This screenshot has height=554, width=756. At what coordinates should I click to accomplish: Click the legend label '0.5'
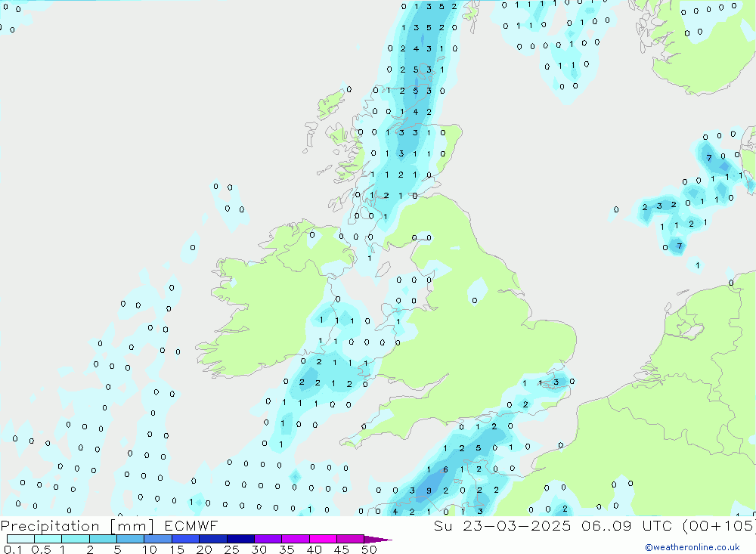click(41, 549)
